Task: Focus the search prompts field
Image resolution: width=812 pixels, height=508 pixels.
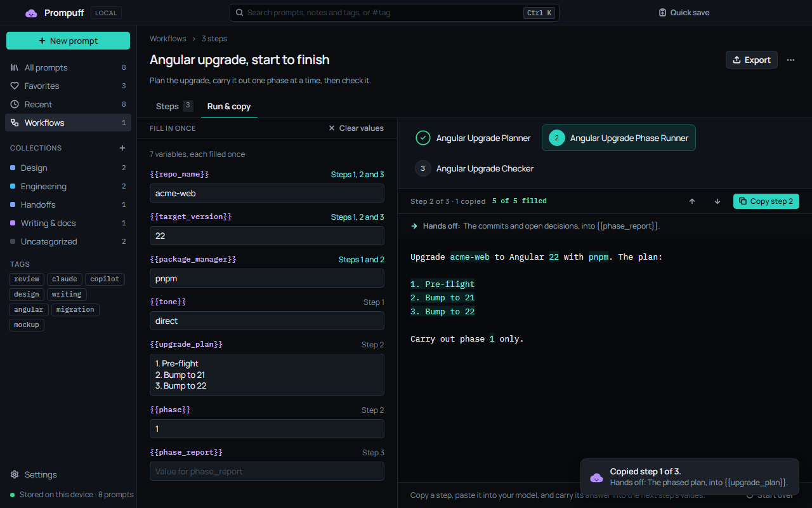Action: pos(395,13)
